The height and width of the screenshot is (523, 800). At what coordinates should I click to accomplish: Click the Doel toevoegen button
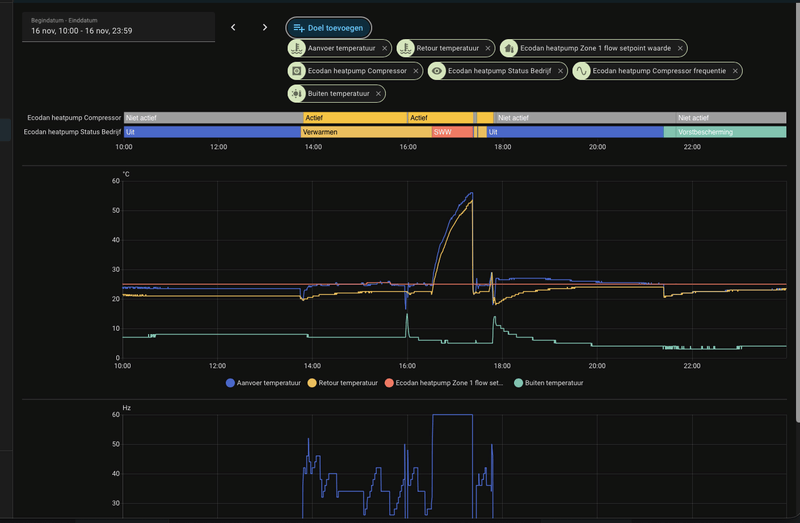[329, 28]
